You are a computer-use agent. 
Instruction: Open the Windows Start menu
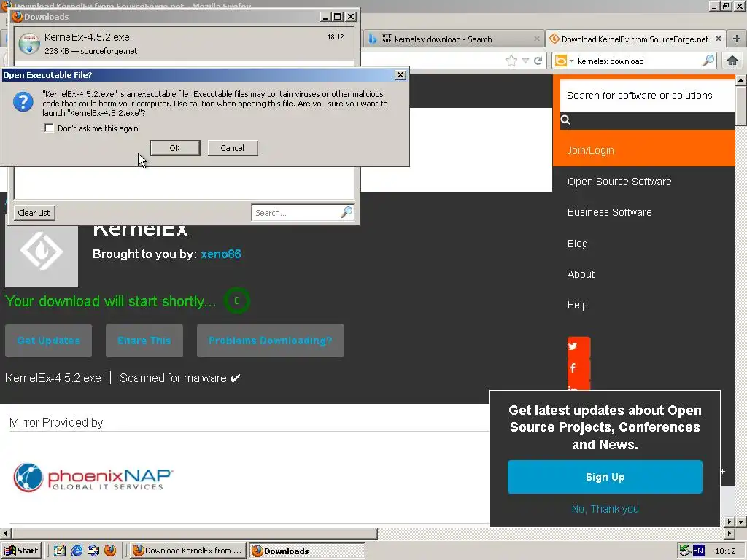point(21,551)
